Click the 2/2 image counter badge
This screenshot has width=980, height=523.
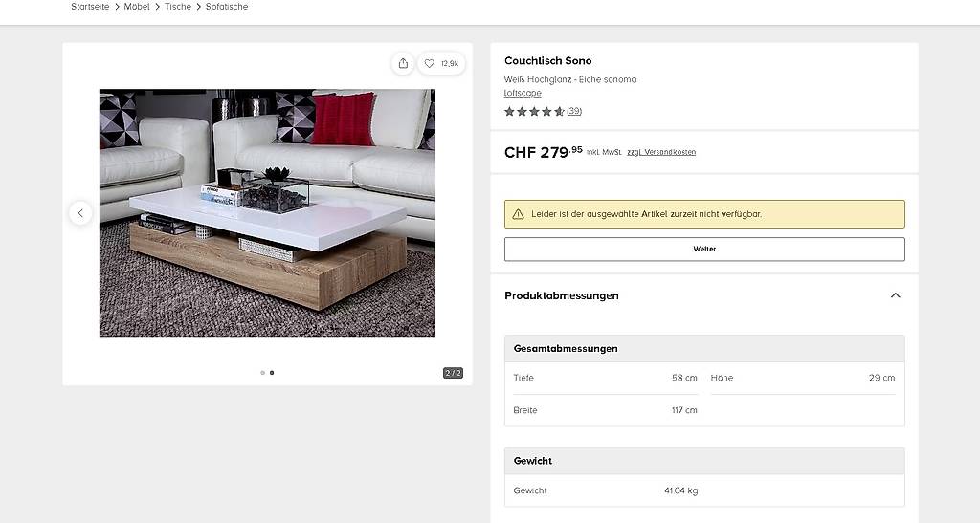pos(453,373)
